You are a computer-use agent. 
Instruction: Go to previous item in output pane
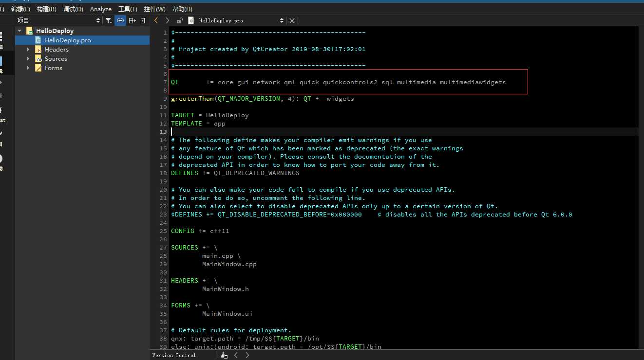click(236, 355)
